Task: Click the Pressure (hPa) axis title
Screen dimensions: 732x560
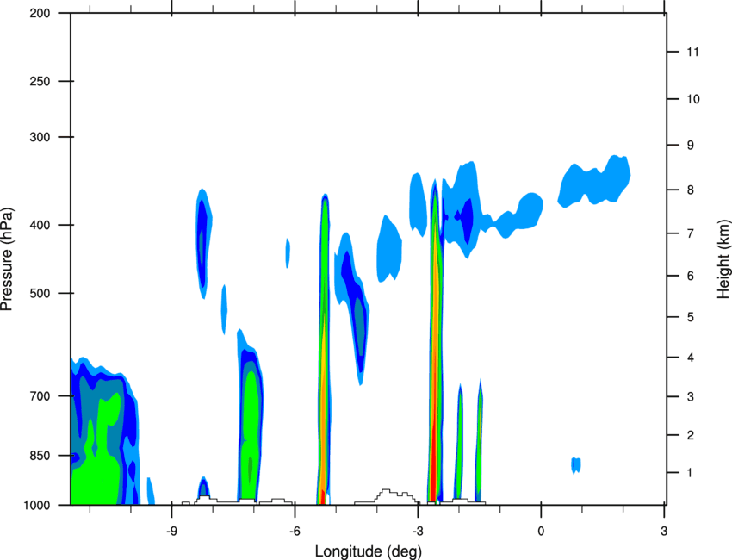Action: [x=7, y=259]
